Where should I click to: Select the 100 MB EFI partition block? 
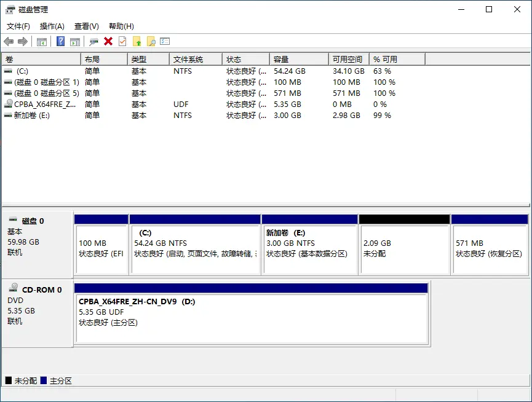[x=101, y=245]
